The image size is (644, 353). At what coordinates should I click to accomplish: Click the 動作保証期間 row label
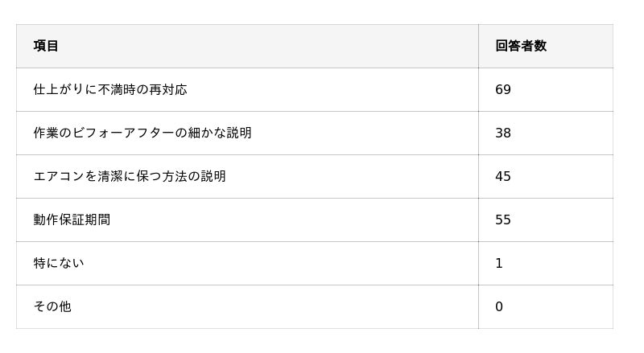(72, 220)
